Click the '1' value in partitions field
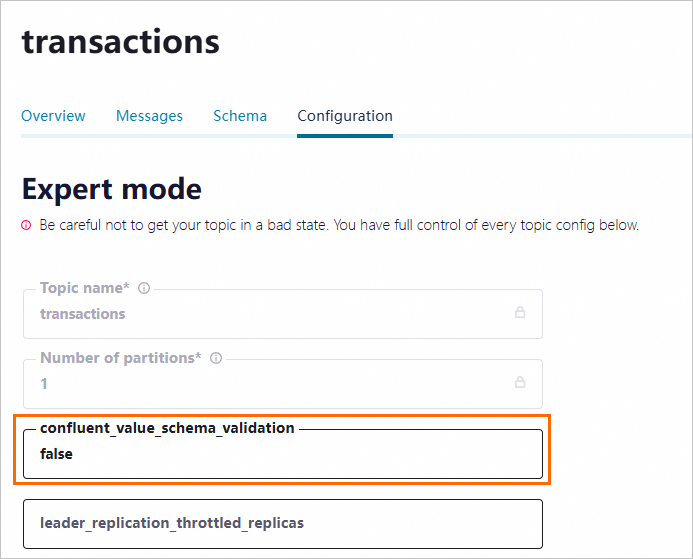Screen dimensions: 693x559 tap(44, 384)
